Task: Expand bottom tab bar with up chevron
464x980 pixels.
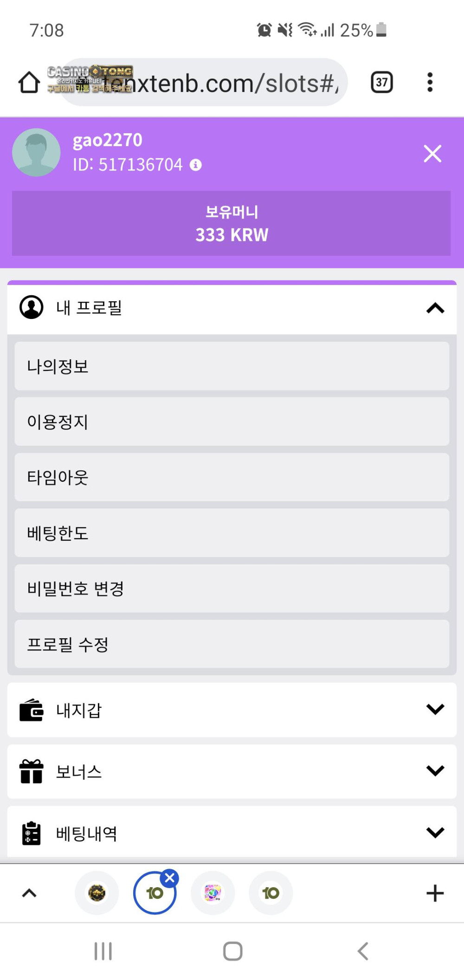Action: pyautogui.click(x=29, y=893)
